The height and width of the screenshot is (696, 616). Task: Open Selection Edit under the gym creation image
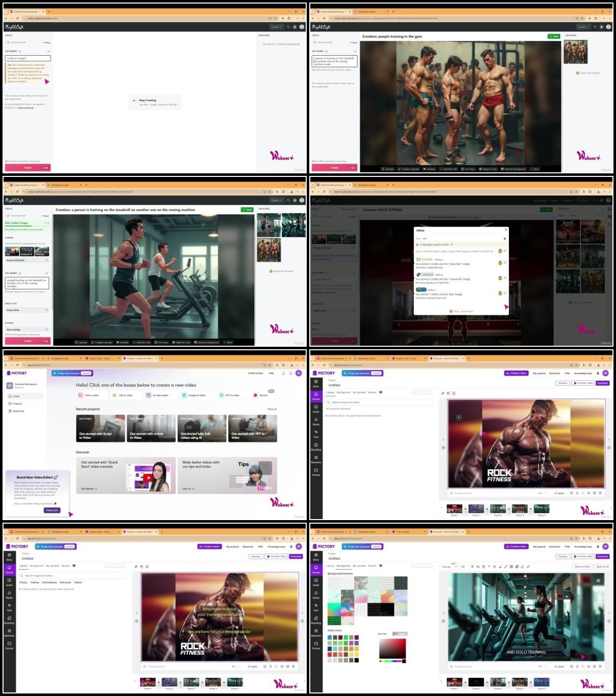448,169
